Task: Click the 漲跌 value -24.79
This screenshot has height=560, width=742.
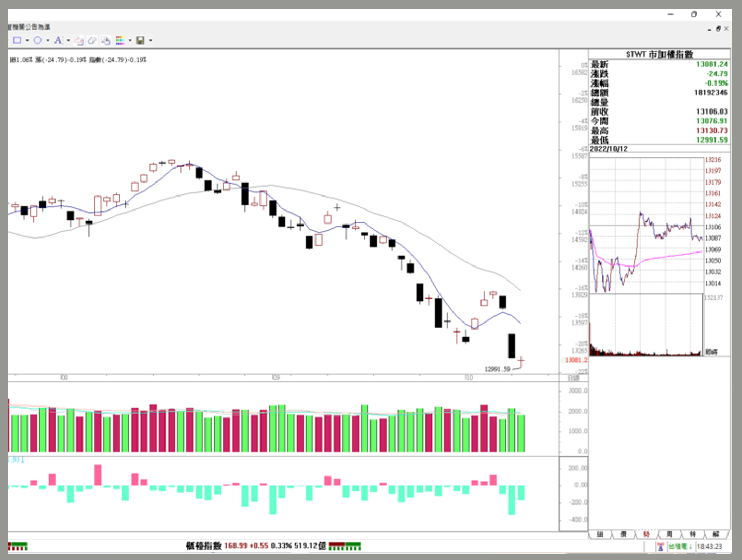Action: [717, 74]
